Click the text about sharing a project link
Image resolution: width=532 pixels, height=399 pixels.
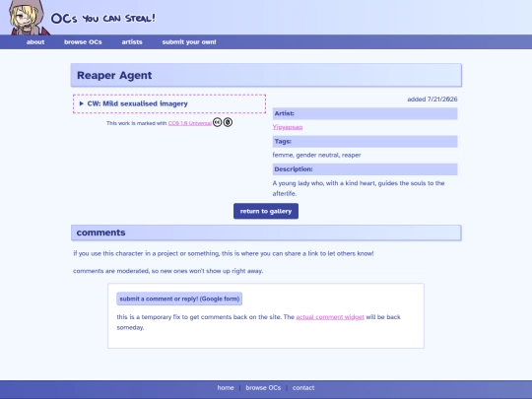(x=224, y=253)
